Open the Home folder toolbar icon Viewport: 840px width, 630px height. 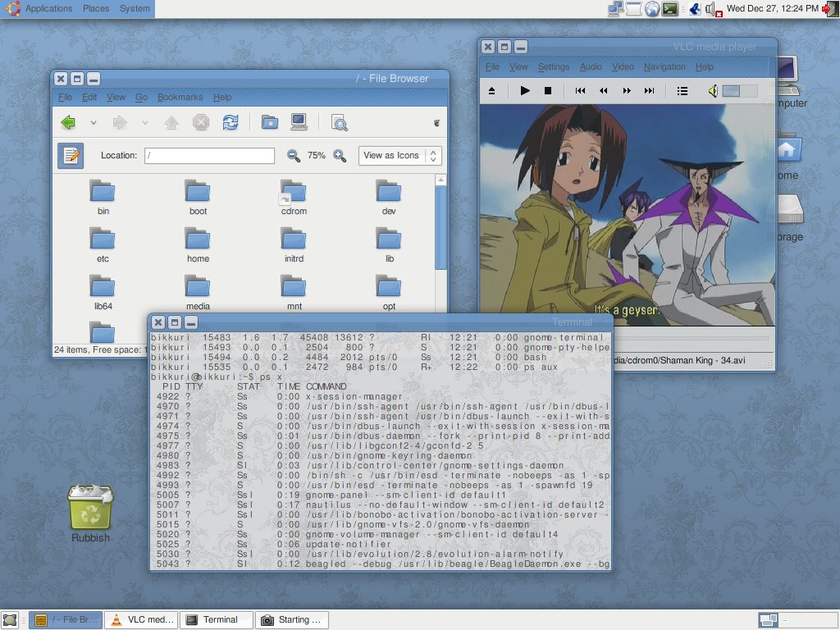click(x=269, y=123)
